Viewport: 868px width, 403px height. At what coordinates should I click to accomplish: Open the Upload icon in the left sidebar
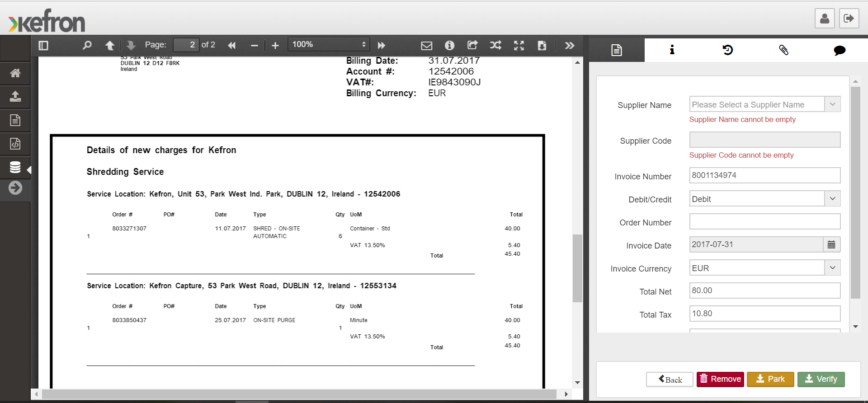tap(15, 96)
